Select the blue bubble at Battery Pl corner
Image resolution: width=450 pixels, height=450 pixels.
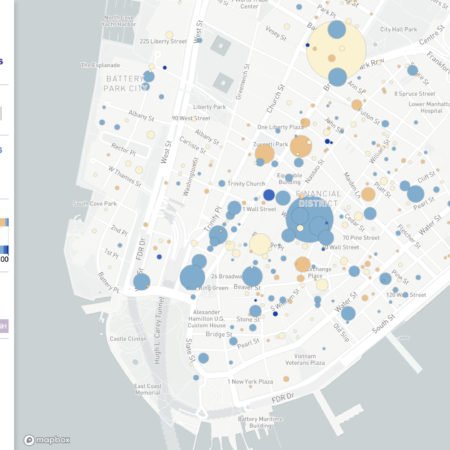[142, 282]
